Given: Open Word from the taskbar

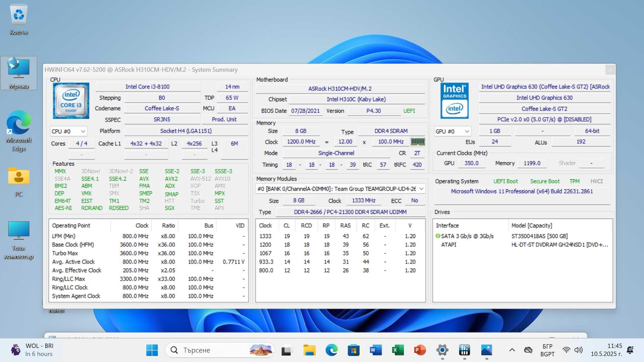Looking at the screenshot, I should click(376, 350).
